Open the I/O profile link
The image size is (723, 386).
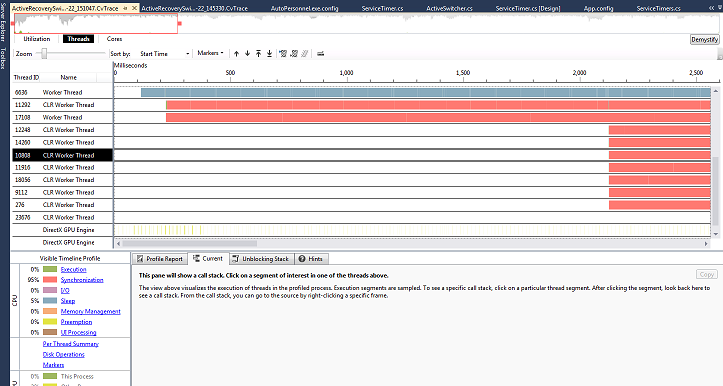65,291
